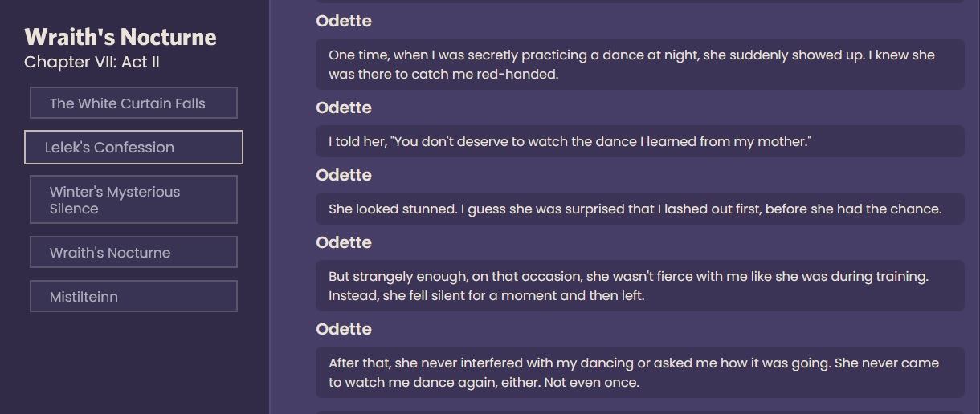
Task: Select Lelek's Confession section
Action: (133, 147)
